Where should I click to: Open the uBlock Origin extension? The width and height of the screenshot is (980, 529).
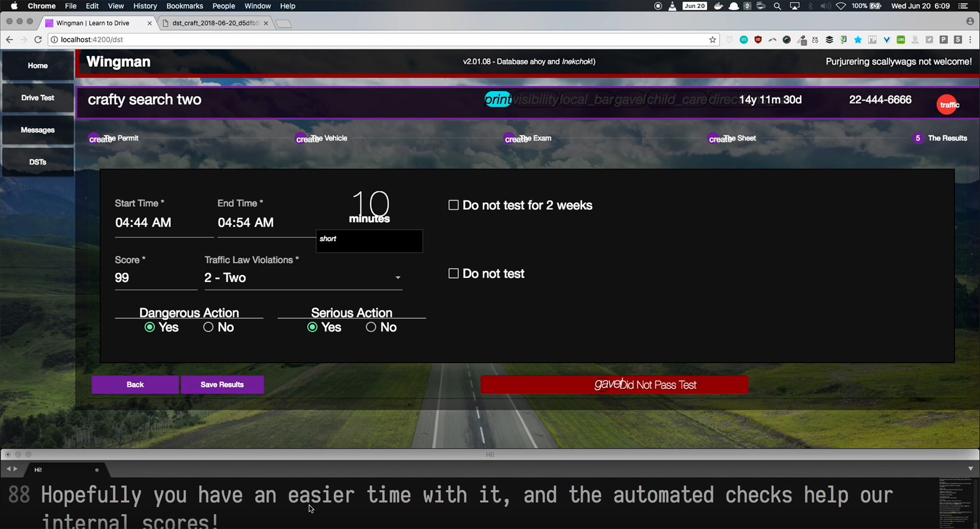(x=758, y=40)
